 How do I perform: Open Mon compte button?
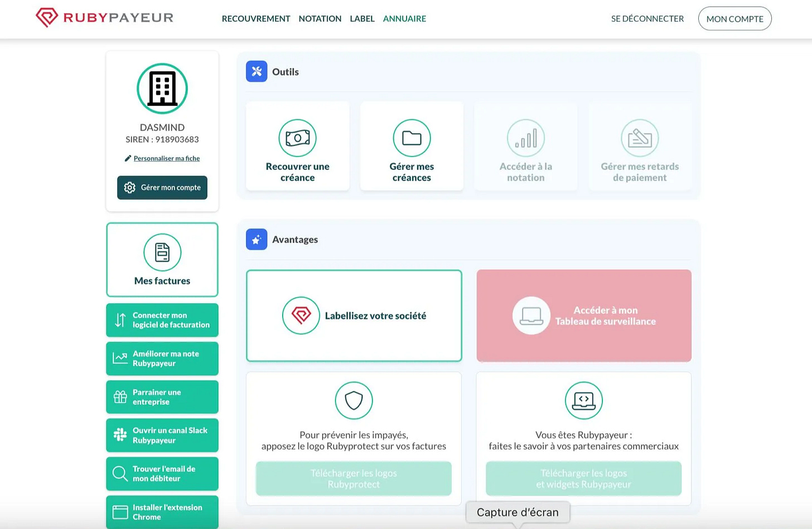point(734,18)
